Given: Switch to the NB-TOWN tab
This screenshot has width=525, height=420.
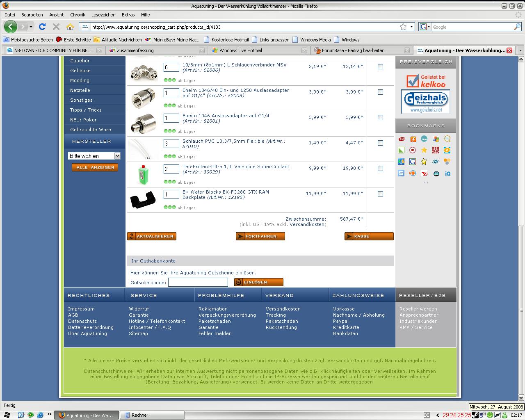Looking at the screenshot, I should [x=53, y=50].
